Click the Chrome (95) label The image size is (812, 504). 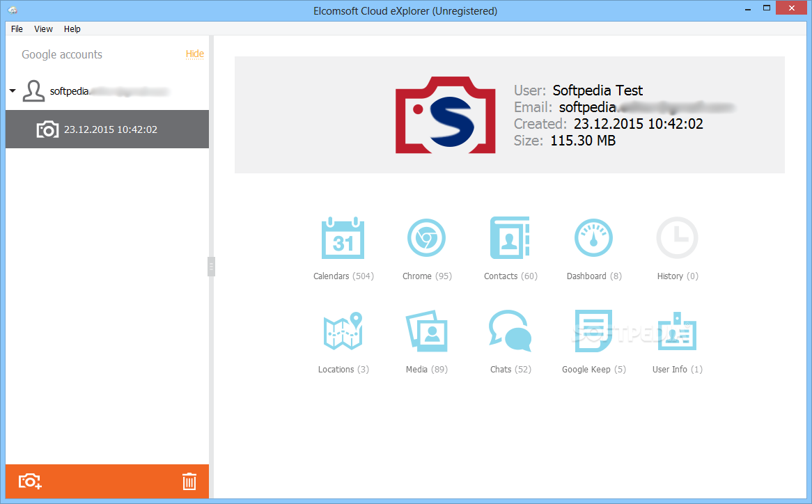[x=427, y=276]
